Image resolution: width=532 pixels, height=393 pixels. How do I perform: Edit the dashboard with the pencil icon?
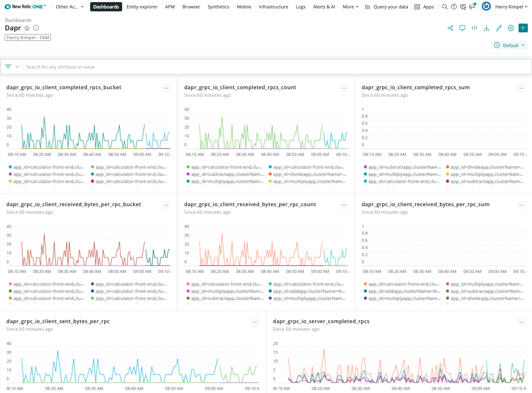[499, 28]
